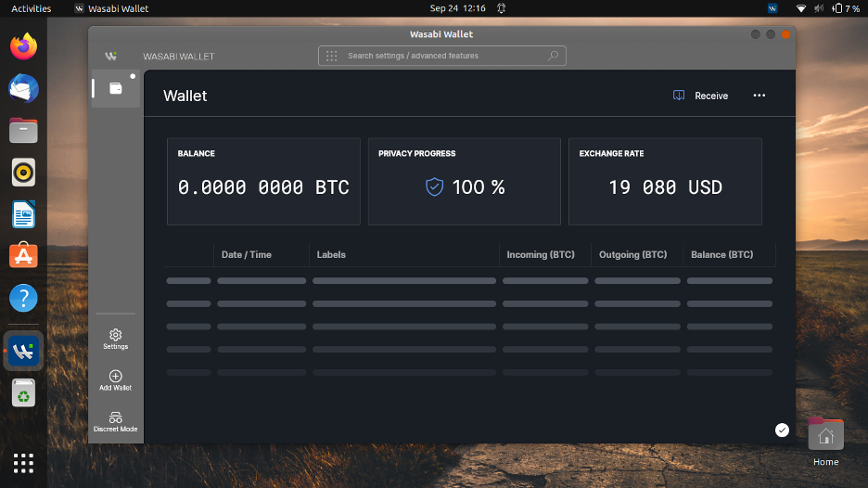Open the Sep 24 12:16 clock menu
Viewport: 868px width, 488px height.
[457, 8]
